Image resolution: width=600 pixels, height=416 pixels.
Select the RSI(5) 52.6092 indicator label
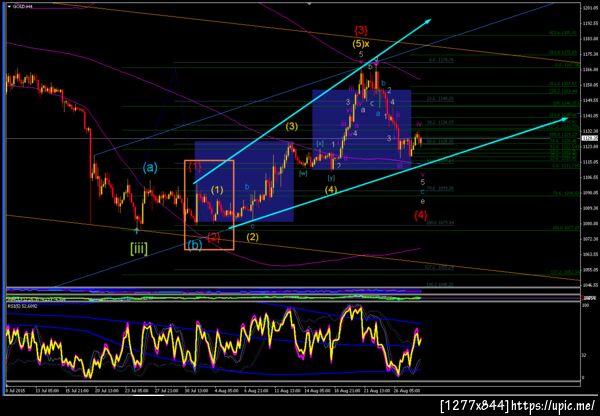coord(23,305)
